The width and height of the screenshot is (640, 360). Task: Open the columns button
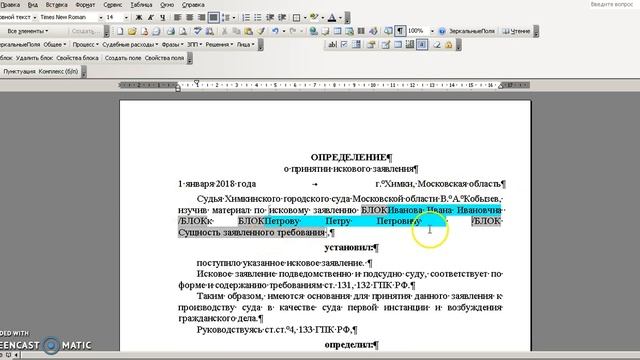coord(361,31)
